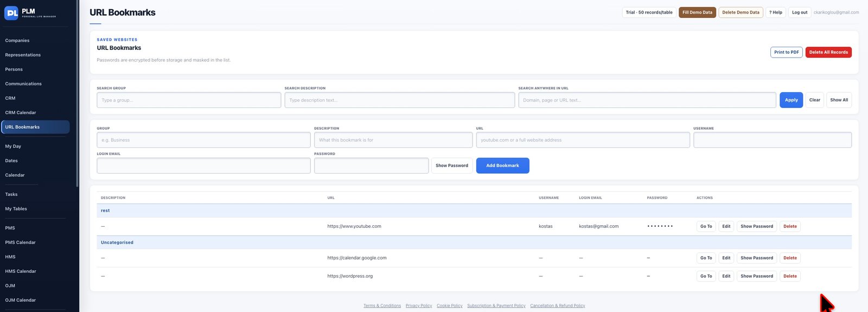Click the https://www.youtube.com URL cell
The image size is (868, 312).
coord(354,226)
